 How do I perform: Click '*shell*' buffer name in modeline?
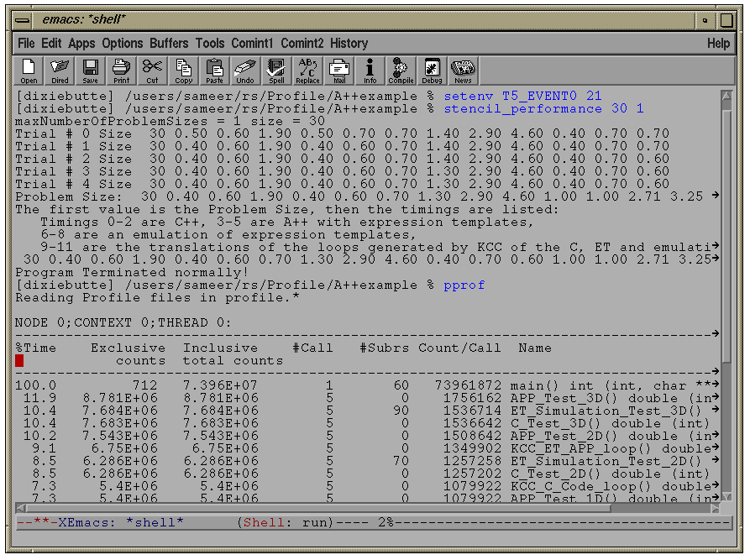[x=155, y=523]
